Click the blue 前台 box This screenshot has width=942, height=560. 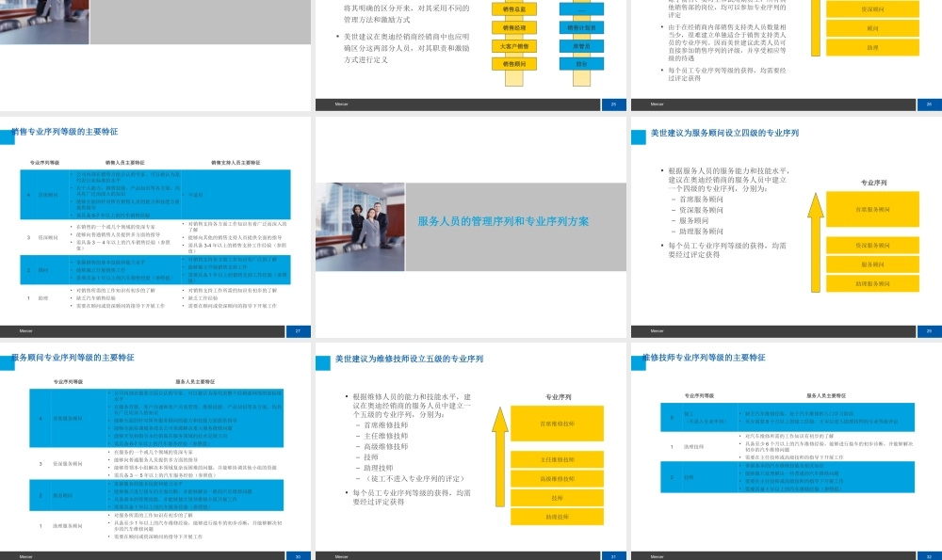[x=581, y=64]
